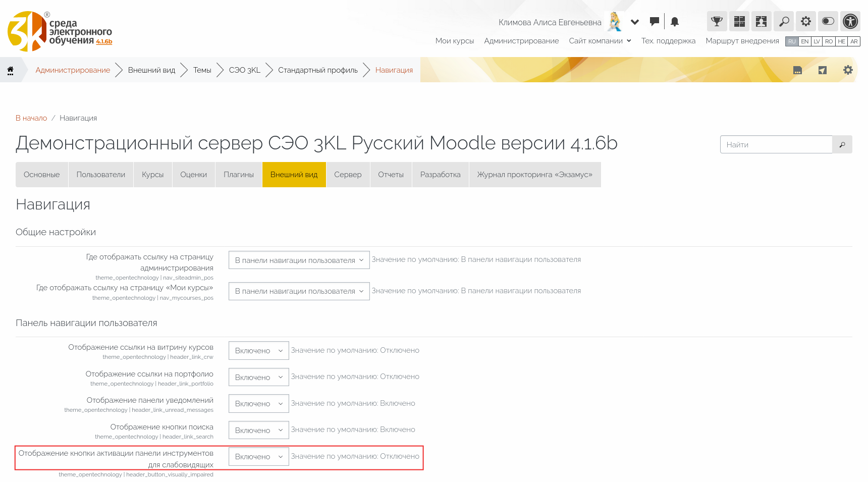
Task: Open the gear settings icon in the top toolbar
Action: click(805, 21)
